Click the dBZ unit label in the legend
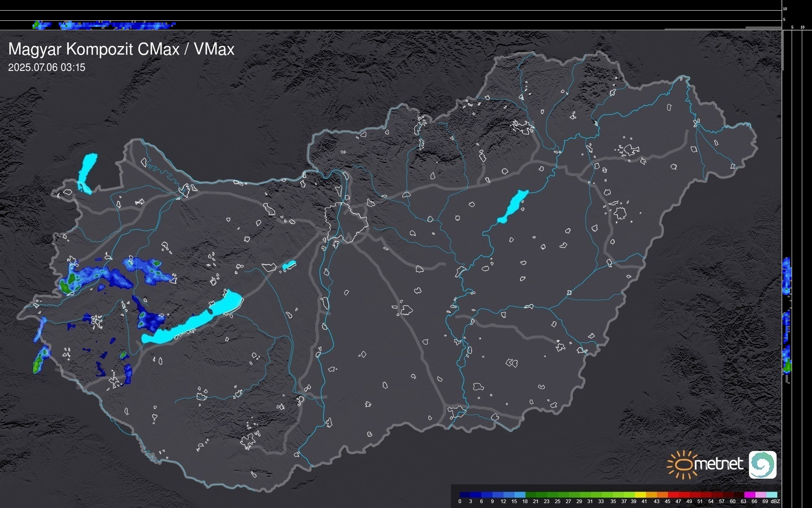 (x=775, y=501)
